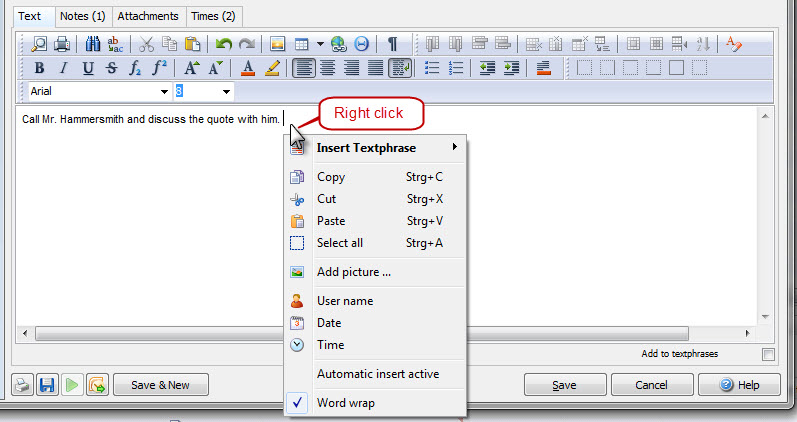Tick the Add to textphrases checkbox
This screenshot has height=422, width=797.
point(768,354)
